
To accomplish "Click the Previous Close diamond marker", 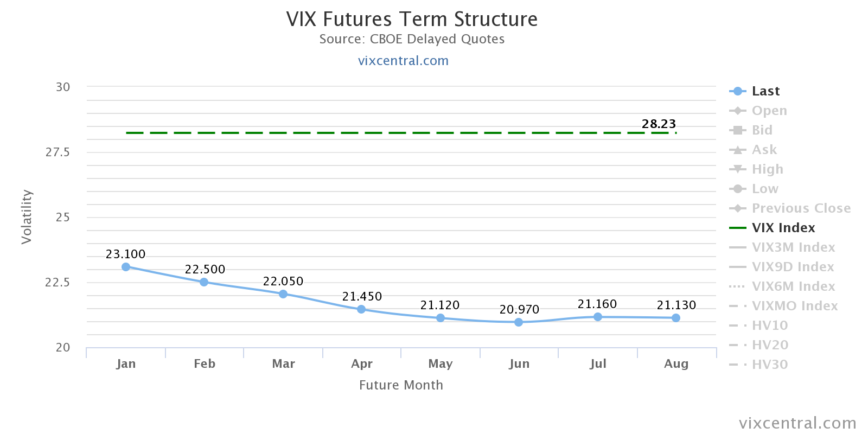I will (737, 208).
